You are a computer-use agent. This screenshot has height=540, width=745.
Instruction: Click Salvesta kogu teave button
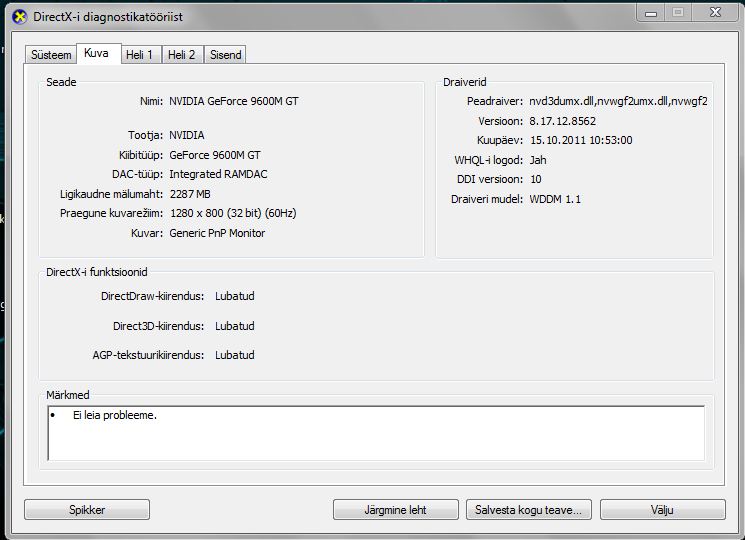(x=529, y=510)
